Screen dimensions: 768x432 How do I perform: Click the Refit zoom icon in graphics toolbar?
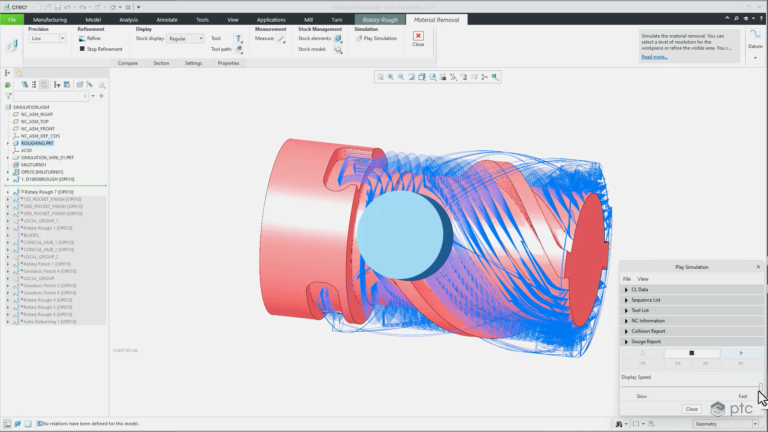tap(380, 77)
